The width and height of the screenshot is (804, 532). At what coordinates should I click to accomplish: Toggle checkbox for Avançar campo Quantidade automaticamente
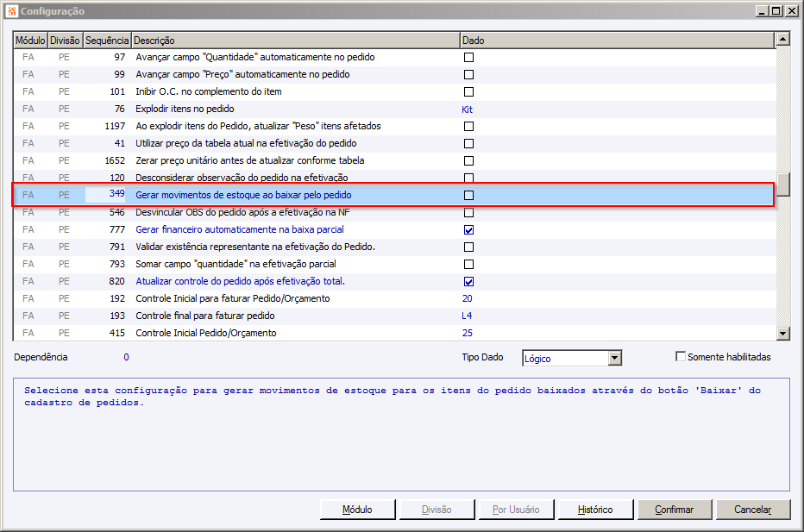[x=468, y=58]
